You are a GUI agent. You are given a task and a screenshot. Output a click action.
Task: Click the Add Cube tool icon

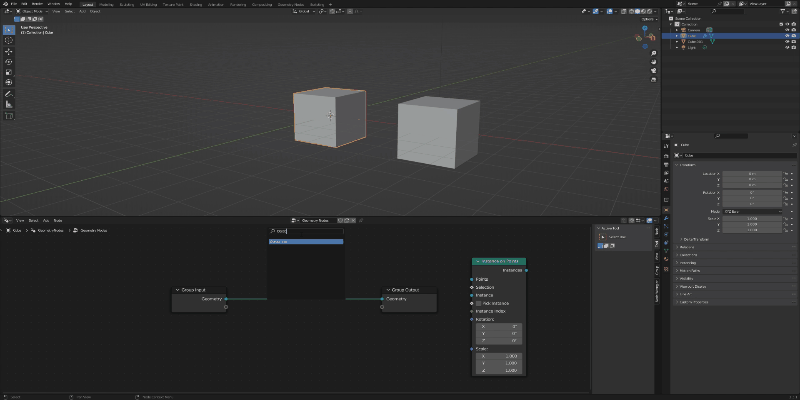(x=9, y=115)
